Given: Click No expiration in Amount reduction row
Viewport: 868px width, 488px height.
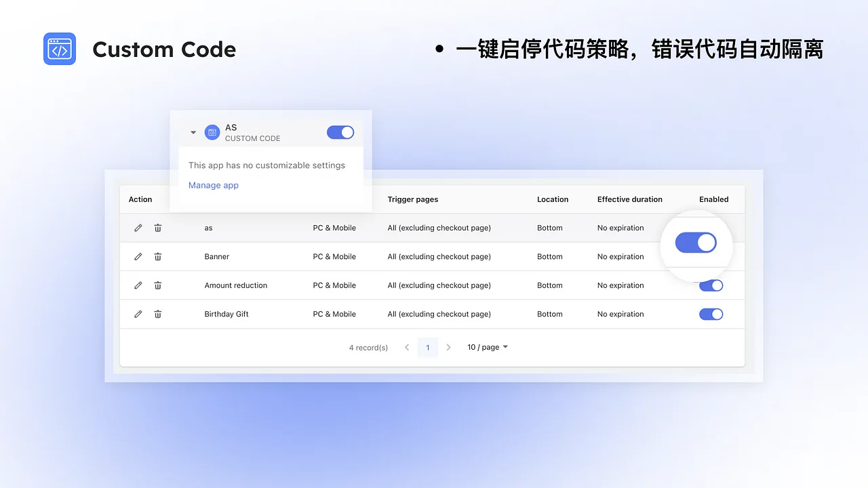Looking at the screenshot, I should 620,285.
